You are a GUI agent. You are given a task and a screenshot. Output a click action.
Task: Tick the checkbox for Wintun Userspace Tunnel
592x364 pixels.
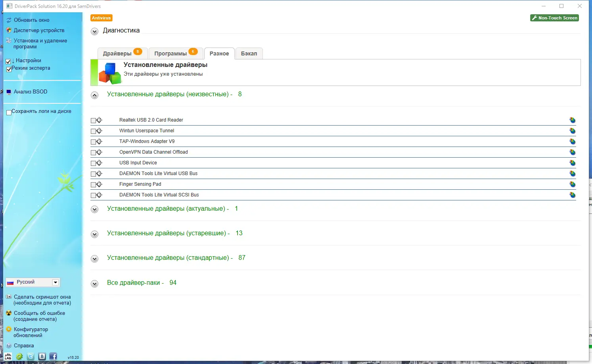93,131
